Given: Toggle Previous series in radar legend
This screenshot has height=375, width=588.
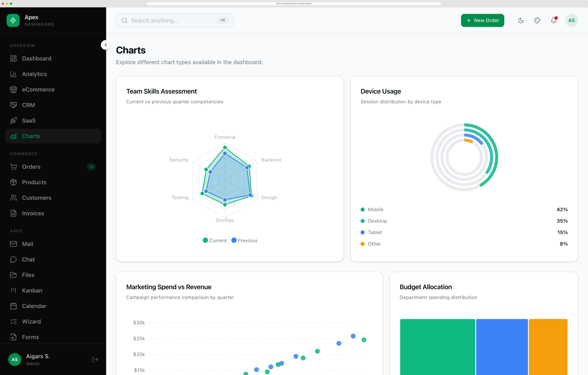Looking at the screenshot, I should pyautogui.click(x=244, y=240).
